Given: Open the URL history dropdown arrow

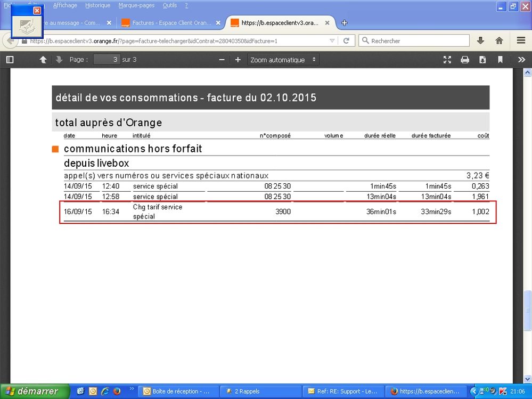Looking at the screenshot, I should (332, 40).
